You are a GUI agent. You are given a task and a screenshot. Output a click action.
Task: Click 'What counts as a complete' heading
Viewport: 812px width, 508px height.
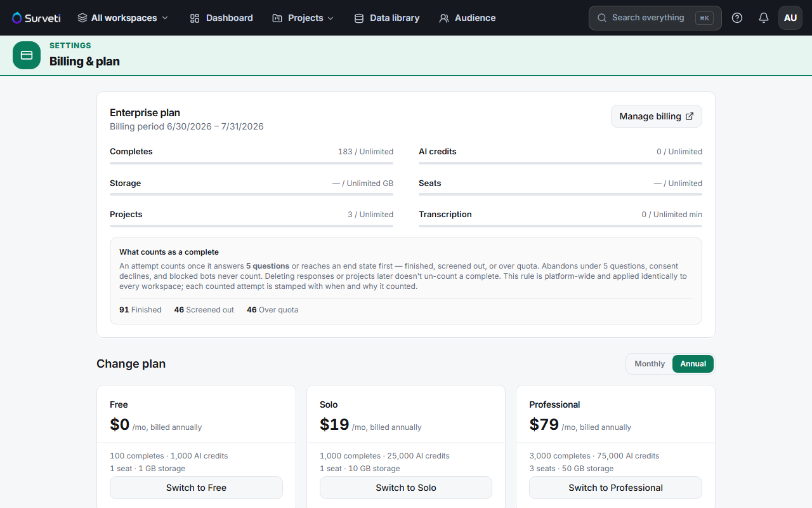coord(169,252)
